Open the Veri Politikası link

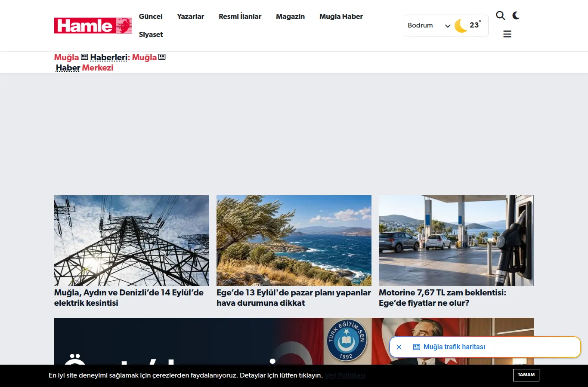coord(345,375)
